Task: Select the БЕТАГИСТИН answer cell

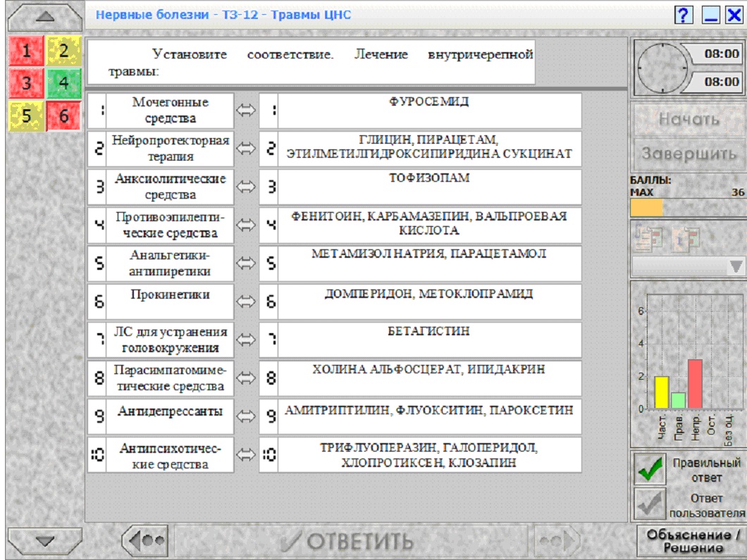Action: [x=429, y=340]
